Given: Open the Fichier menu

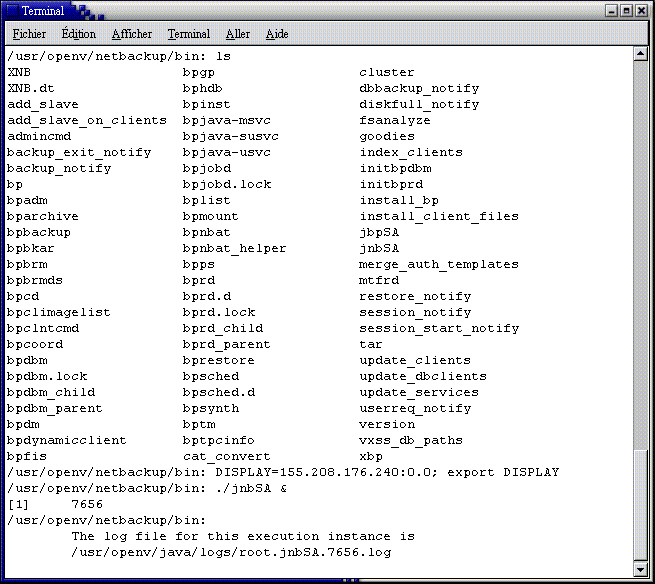Looking at the screenshot, I should click(29, 34).
